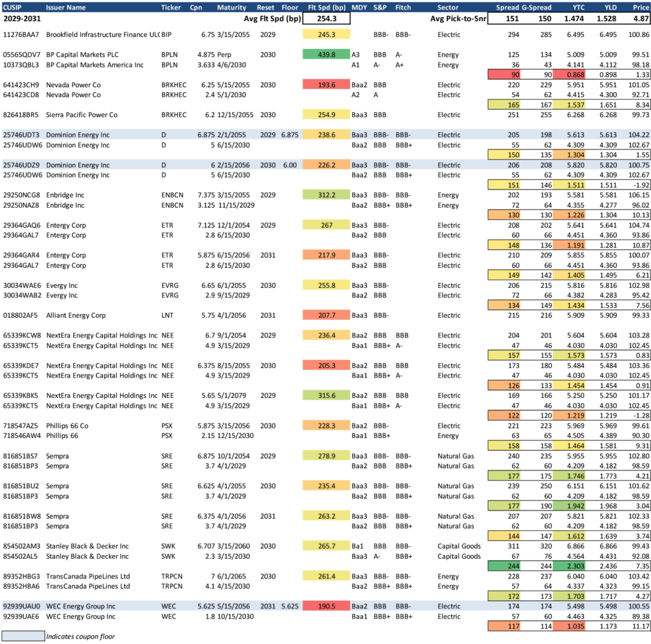The width and height of the screenshot is (651, 644).
Task: Select the green 439.8 Flt Spd cell
Action: [x=326, y=55]
